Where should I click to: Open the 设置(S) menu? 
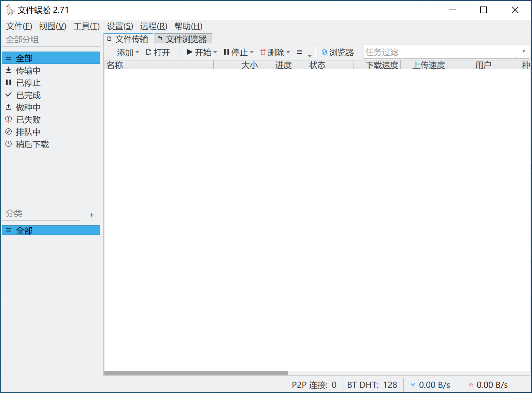click(120, 26)
